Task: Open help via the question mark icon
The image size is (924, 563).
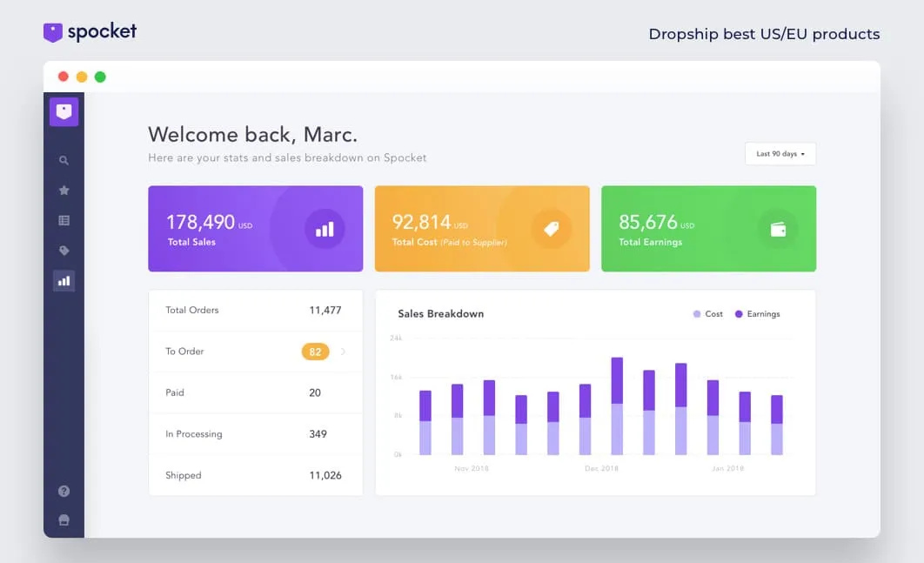Action: pos(64,491)
